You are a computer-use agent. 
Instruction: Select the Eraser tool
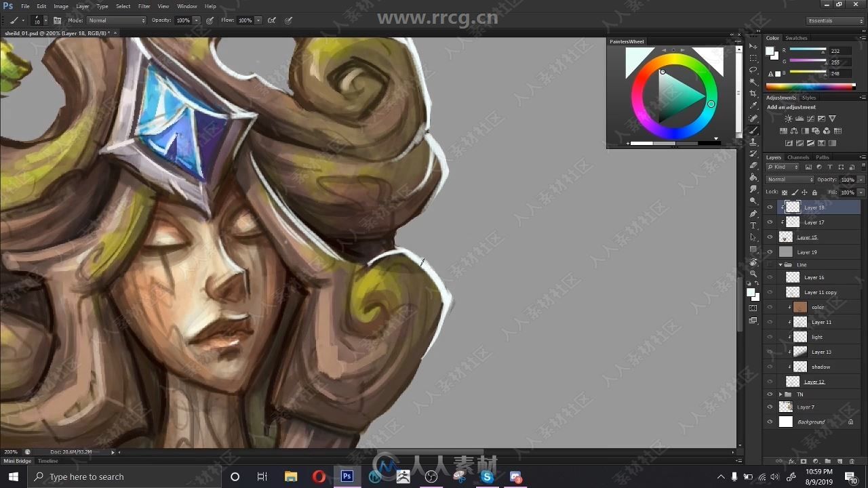(753, 165)
